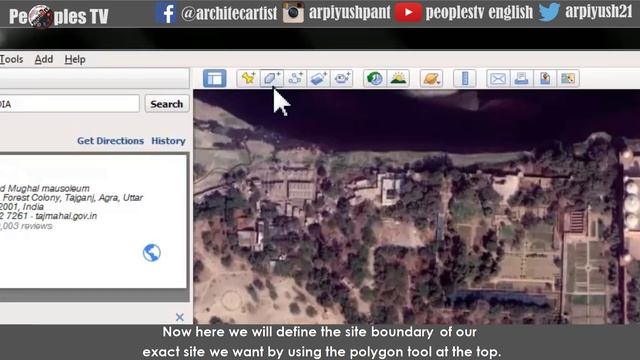This screenshot has height=360, width=640.
Task: Select the Add Image Overlay tool
Action: click(318, 78)
